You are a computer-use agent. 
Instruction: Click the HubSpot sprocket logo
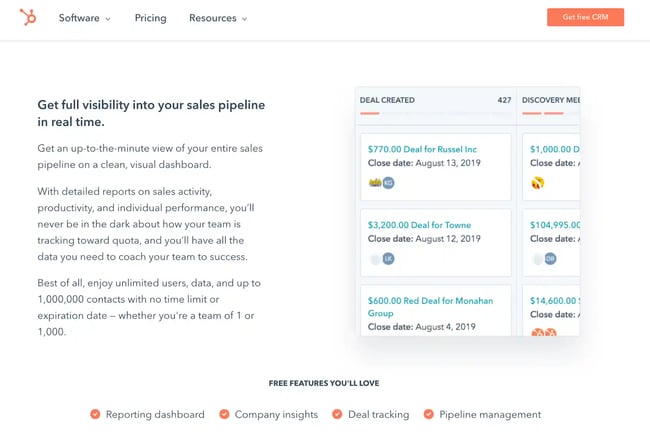pos(28,17)
